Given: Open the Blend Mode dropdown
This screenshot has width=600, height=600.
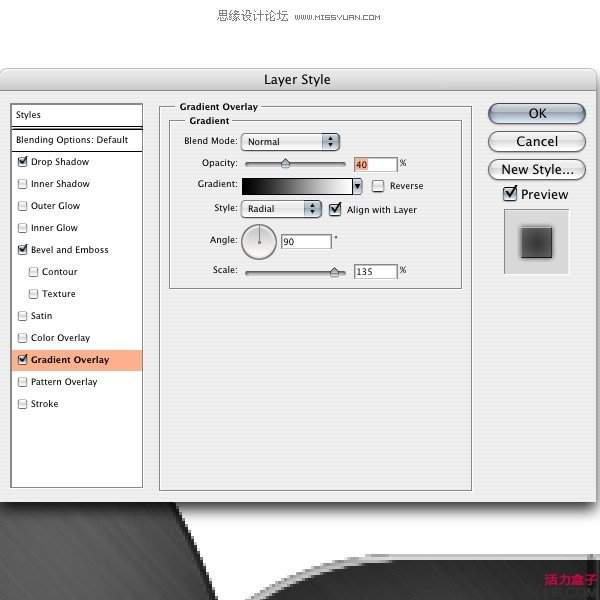Looking at the screenshot, I should 290,142.
